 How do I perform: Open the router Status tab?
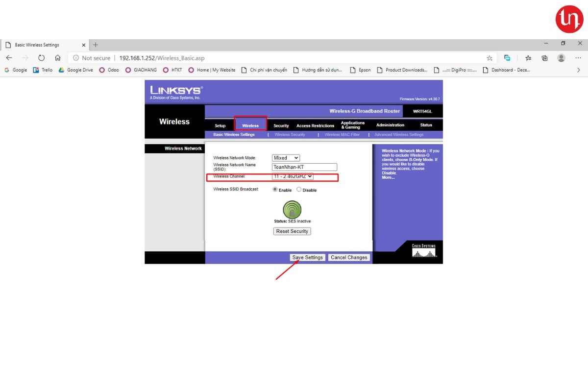pos(426,125)
